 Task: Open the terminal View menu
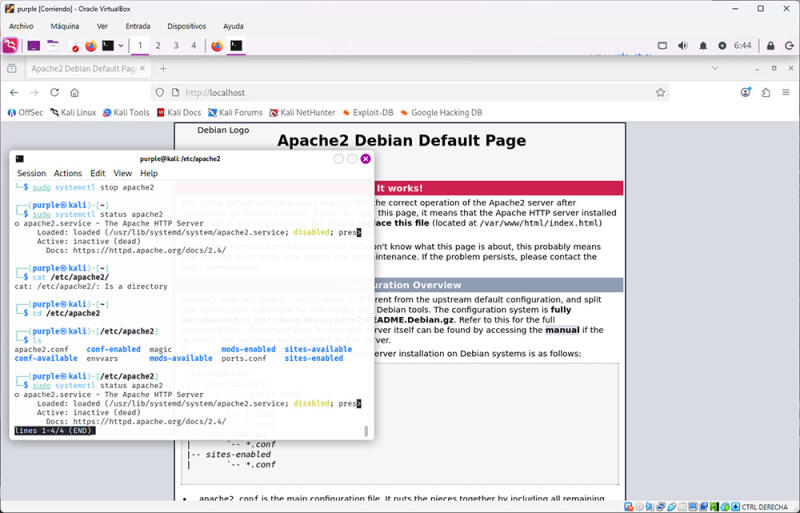pos(122,173)
